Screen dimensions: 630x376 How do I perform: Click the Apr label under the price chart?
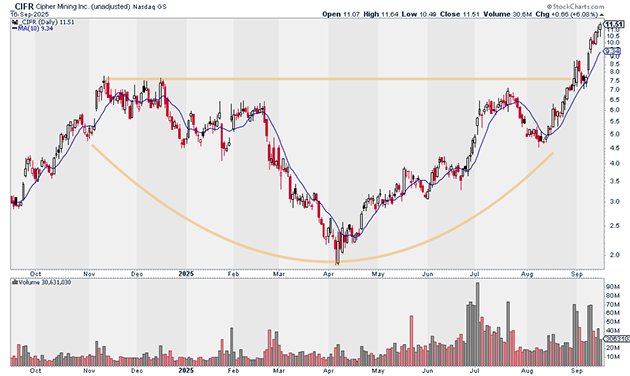pyautogui.click(x=329, y=274)
